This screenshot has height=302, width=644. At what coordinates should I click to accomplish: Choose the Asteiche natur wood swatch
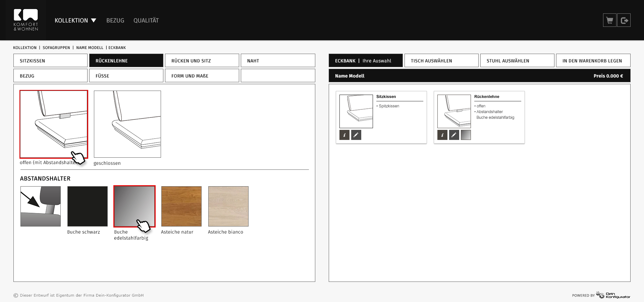pos(181,206)
